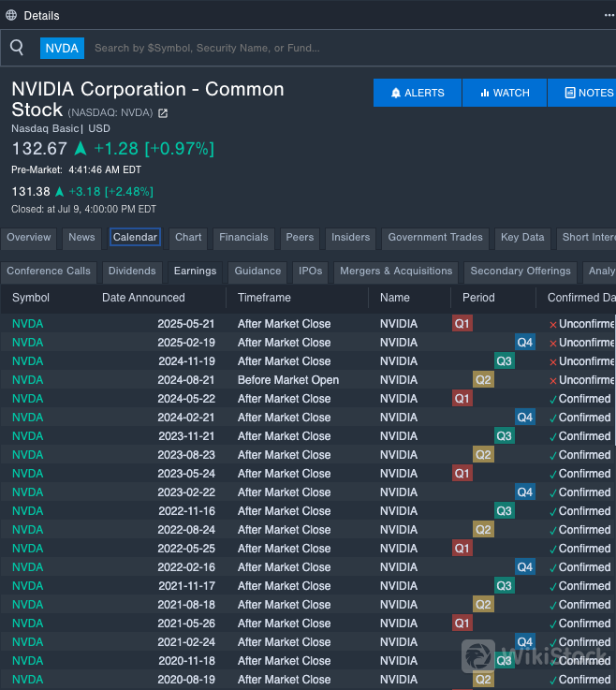Select the Dividends sub-tab
This screenshot has width=616, height=690.
point(132,272)
